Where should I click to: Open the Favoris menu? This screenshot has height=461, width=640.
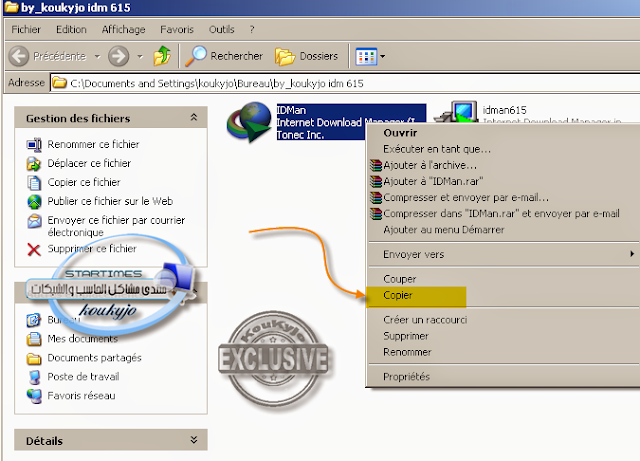[177, 29]
